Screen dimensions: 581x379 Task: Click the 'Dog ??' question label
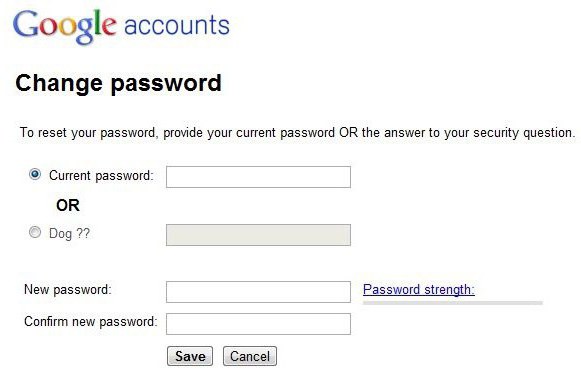(69, 234)
